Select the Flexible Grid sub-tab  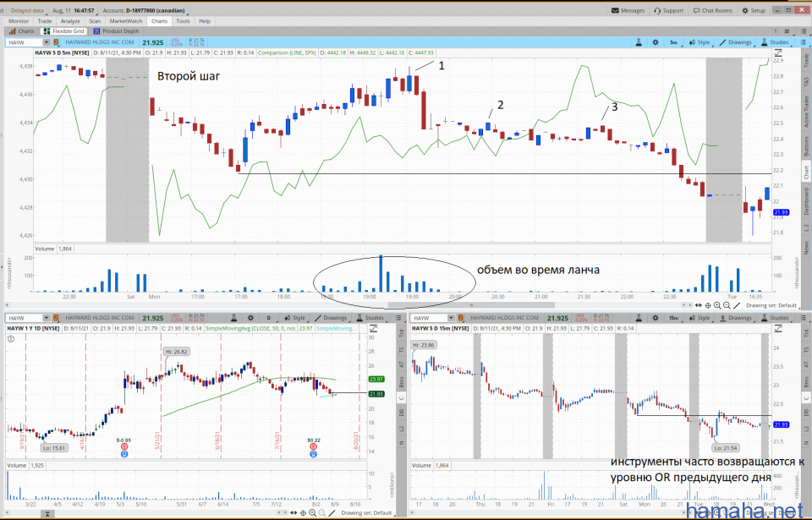[x=63, y=31]
